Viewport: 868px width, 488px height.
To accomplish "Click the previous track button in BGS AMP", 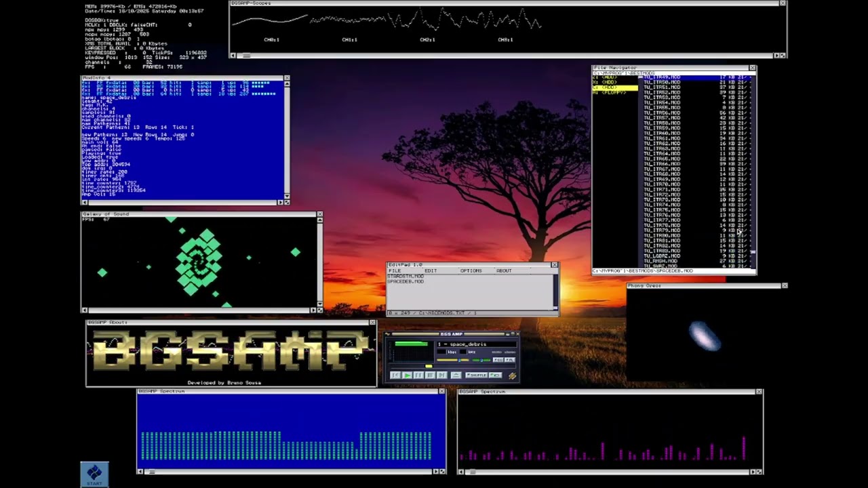I will tap(395, 375).
